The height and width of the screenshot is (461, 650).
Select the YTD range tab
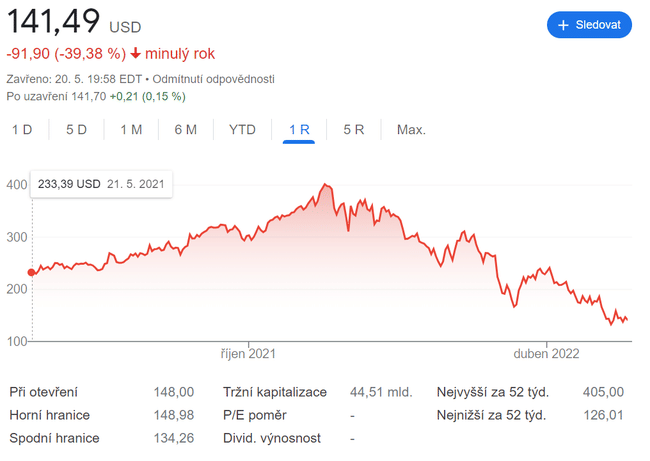pos(242,130)
